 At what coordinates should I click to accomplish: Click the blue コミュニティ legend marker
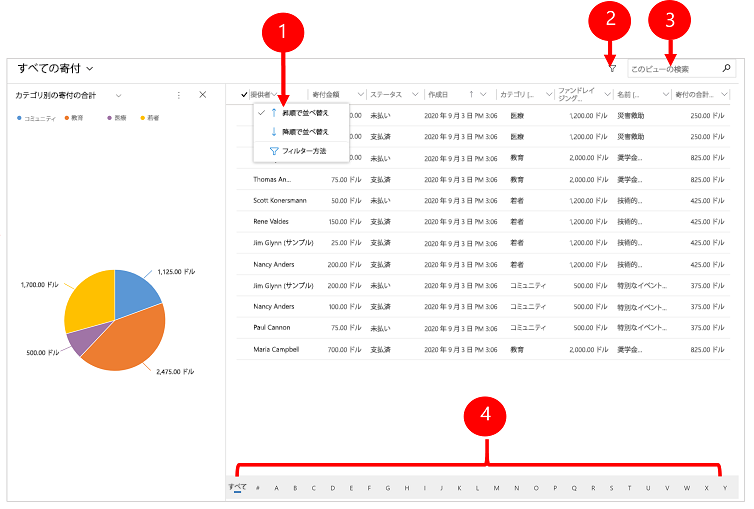[x=19, y=118]
